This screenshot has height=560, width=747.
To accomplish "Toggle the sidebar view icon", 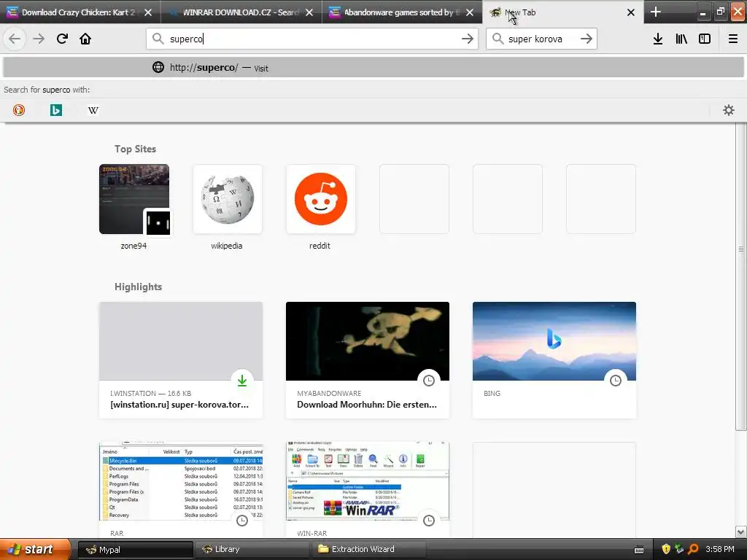I will tap(705, 39).
